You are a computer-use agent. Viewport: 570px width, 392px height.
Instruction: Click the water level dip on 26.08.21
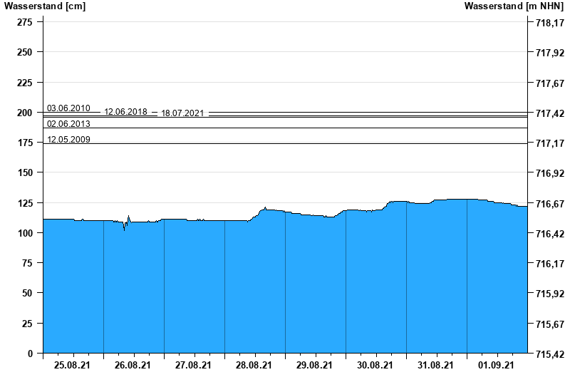tap(124, 228)
